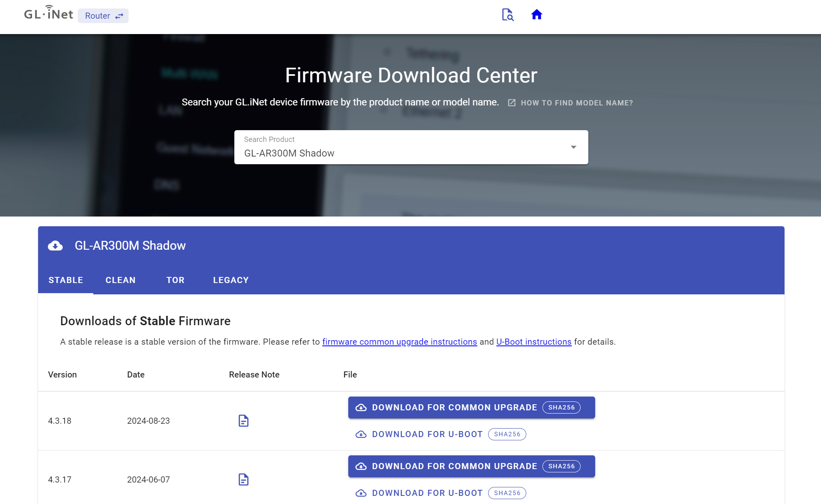Click the Date column header

pyautogui.click(x=136, y=375)
